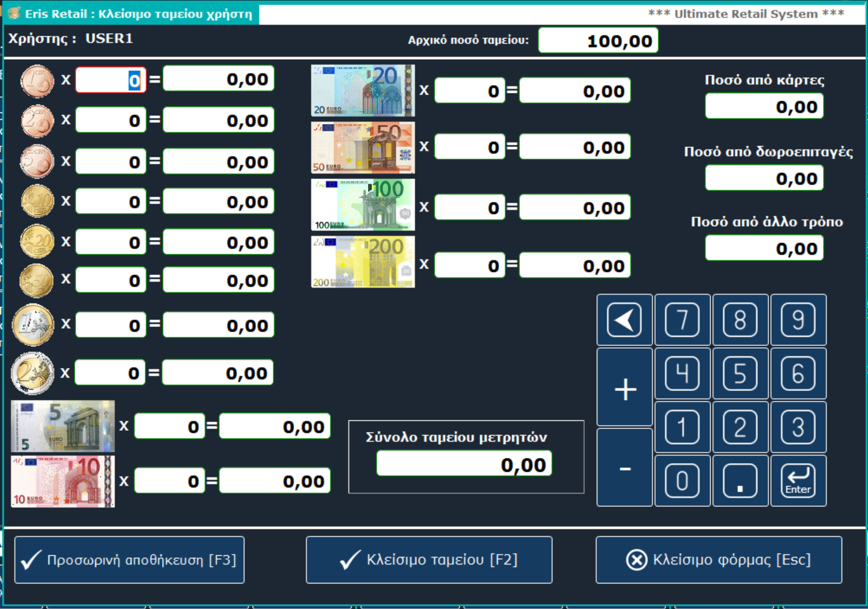Focus the 1 euro coin quantity field
868x609 pixels.
[111, 325]
